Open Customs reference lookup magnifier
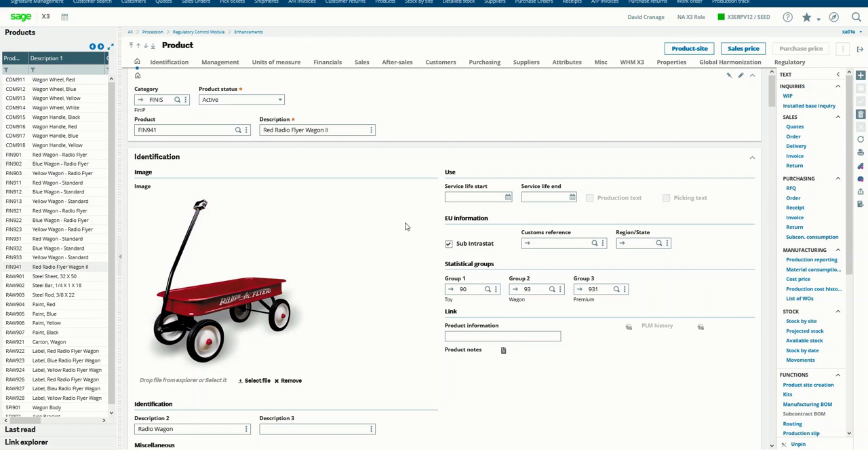This screenshot has height=450, width=868. (x=595, y=244)
